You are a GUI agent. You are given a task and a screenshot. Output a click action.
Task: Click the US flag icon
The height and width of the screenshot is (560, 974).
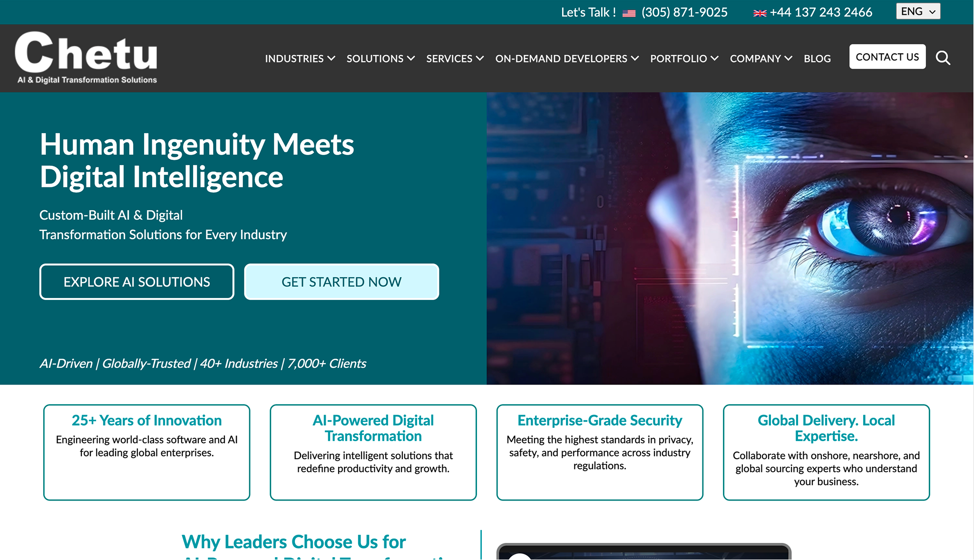(x=629, y=13)
